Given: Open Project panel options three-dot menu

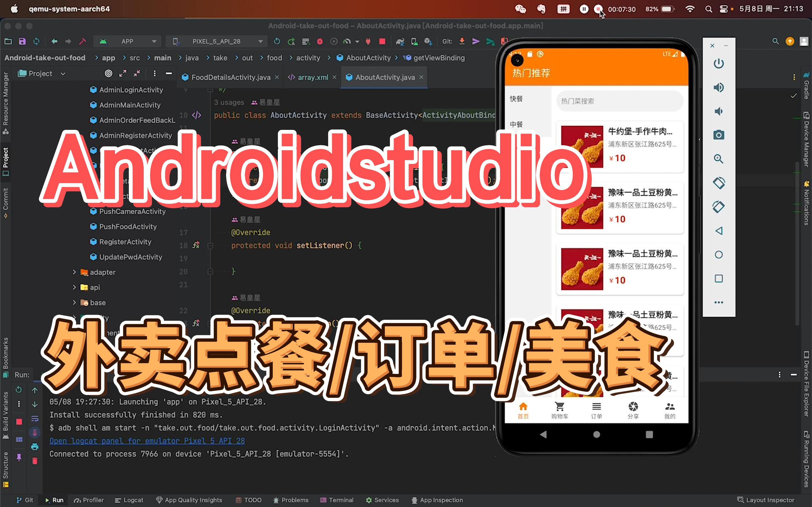Looking at the screenshot, I should tap(154, 73).
